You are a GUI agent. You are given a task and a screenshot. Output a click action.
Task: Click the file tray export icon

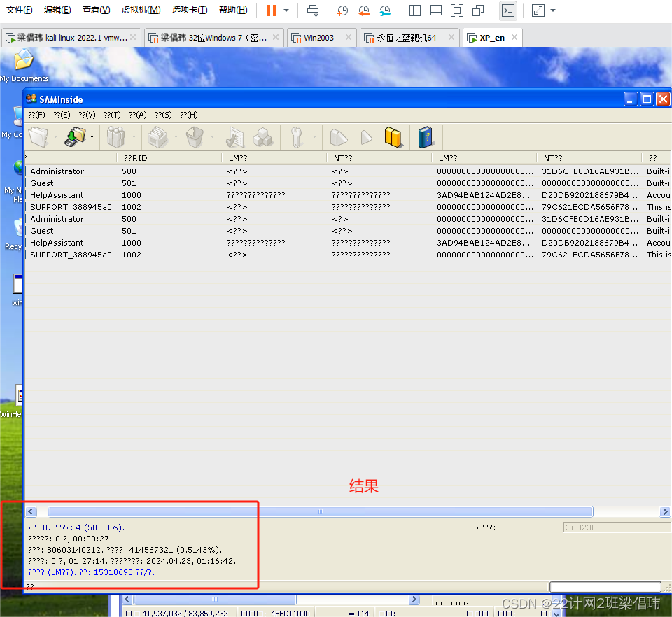click(157, 137)
